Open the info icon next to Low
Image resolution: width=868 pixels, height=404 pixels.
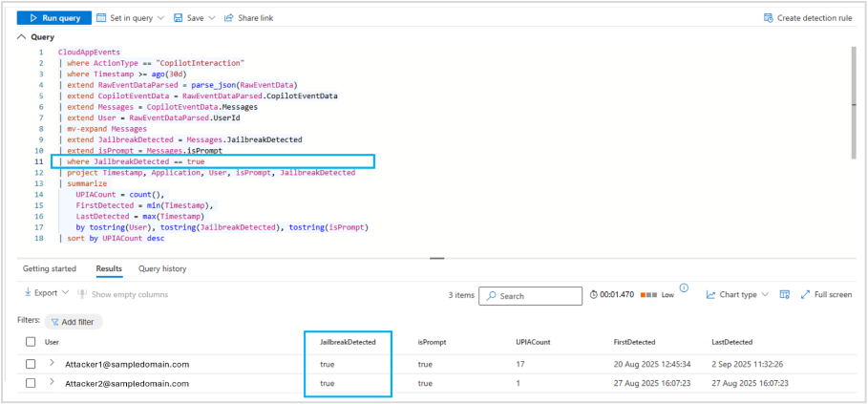pyautogui.click(x=684, y=287)
